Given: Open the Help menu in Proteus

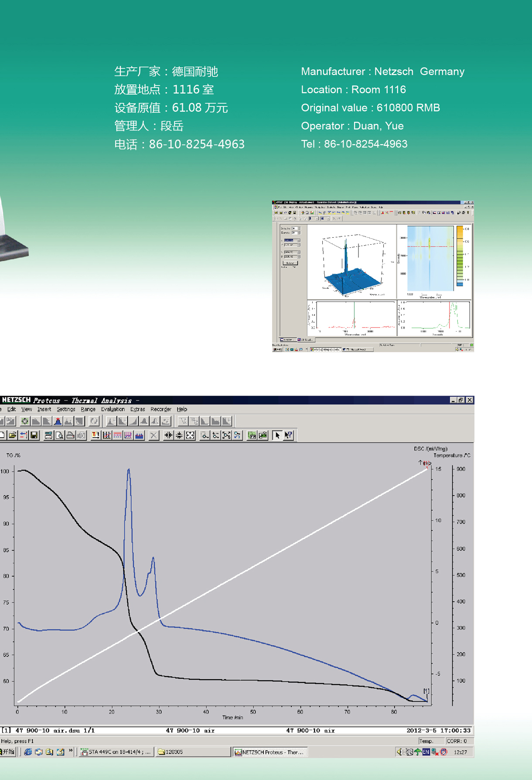Looking at the screenshot, I should (182, 409).
